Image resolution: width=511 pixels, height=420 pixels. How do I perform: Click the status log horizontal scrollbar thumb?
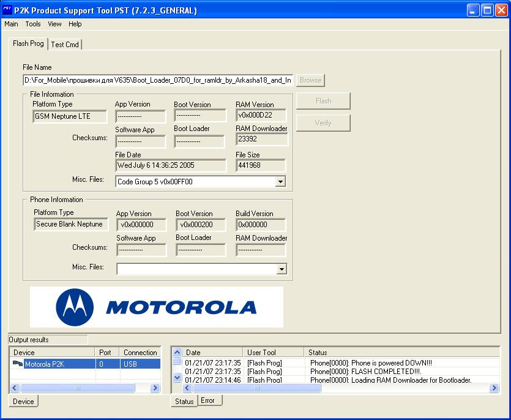click(257, 388)
